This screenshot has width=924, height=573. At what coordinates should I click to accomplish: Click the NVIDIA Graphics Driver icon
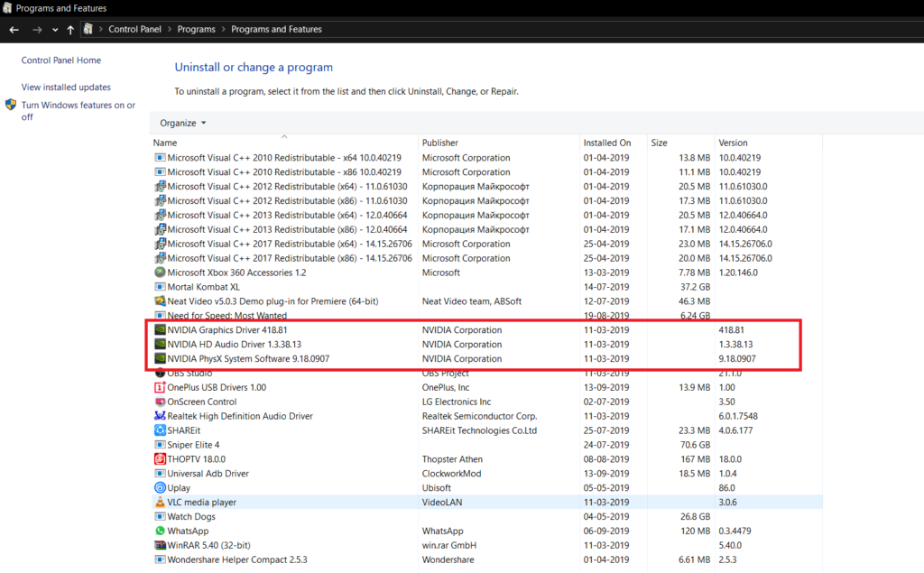160,329
